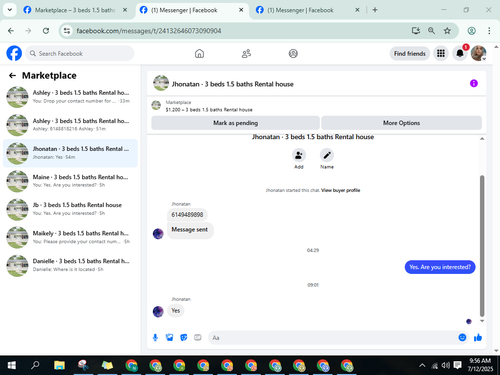The height and width of the screenshot is (375, 500).
Task: Open the account profile picture menu
Action: 478,53
